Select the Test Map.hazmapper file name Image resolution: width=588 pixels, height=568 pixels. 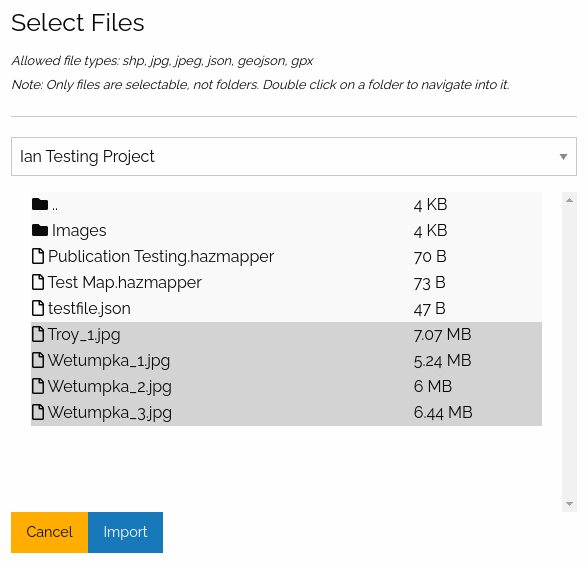[125, 283]
